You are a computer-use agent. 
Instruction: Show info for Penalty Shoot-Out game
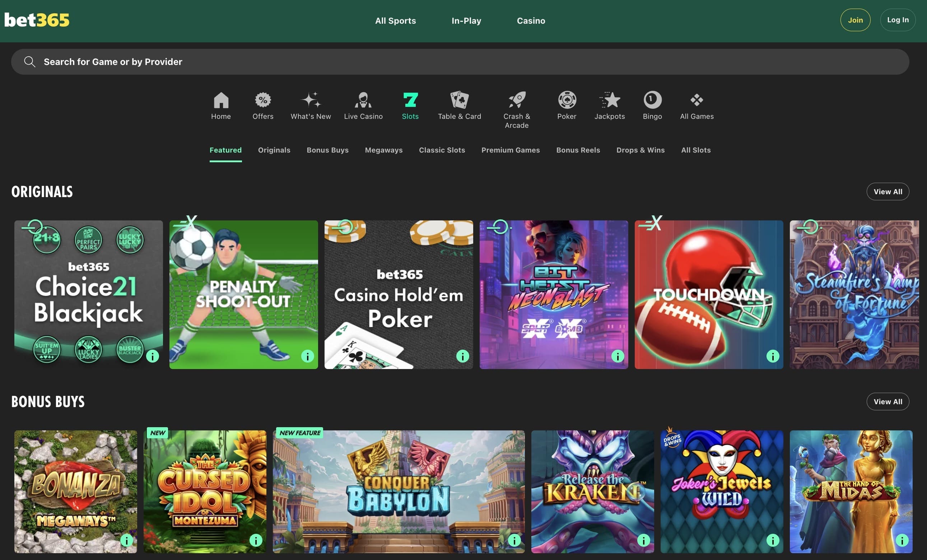[x=307, y=356]
